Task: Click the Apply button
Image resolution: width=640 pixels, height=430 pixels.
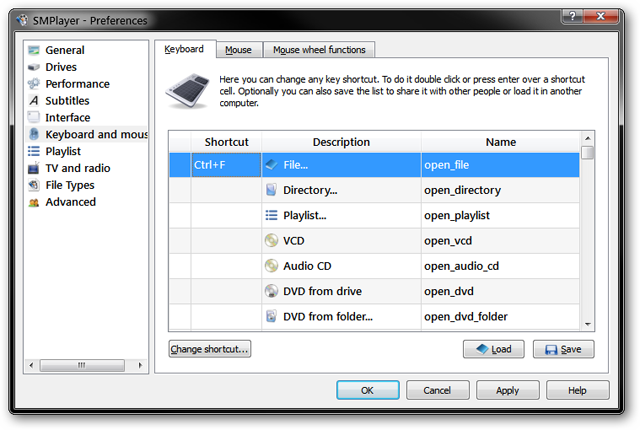Action: [x=507, y=390]
